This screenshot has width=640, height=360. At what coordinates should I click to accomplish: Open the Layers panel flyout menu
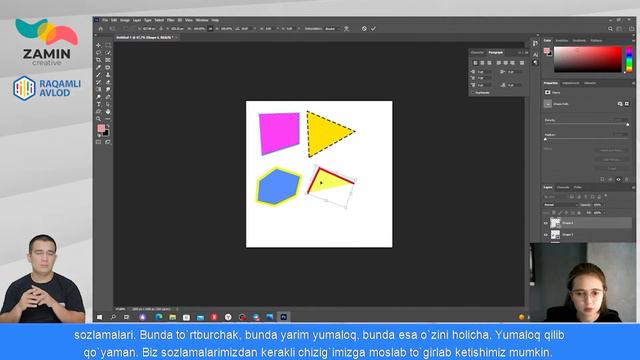(x=633, y=187)
